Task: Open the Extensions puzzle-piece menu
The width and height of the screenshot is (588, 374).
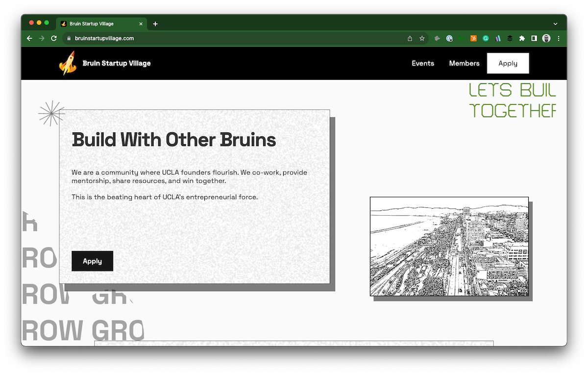Action: (522, 38)
